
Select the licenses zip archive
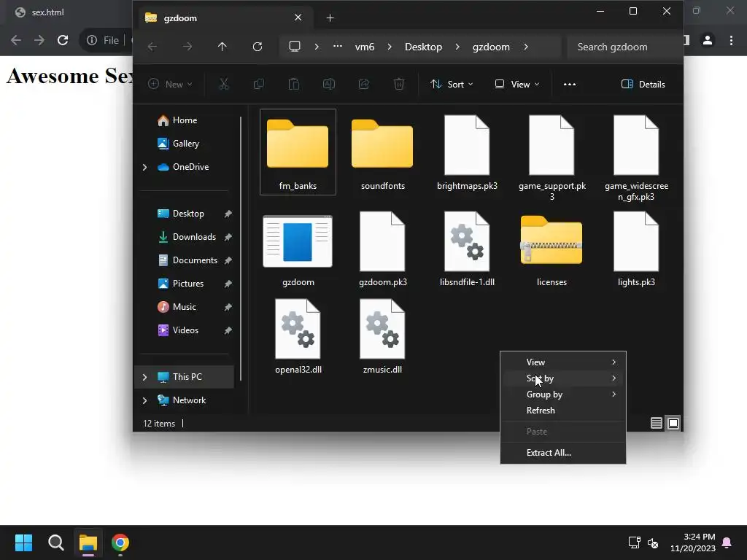[551, 249]
